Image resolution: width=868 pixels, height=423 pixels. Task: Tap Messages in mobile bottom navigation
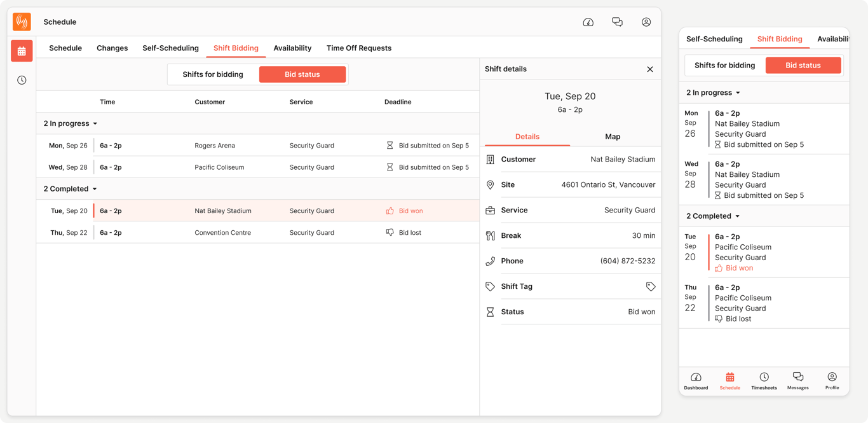[798, 381]
